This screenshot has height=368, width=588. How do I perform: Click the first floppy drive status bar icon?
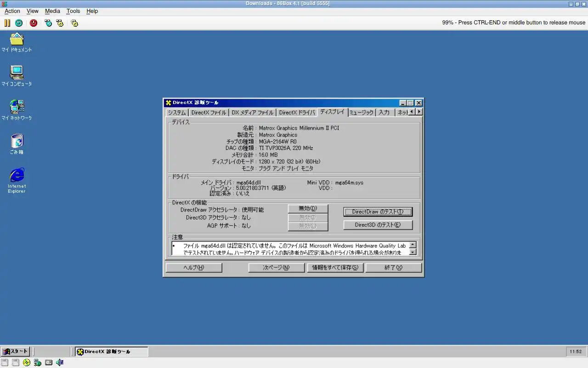click(5, 362)
